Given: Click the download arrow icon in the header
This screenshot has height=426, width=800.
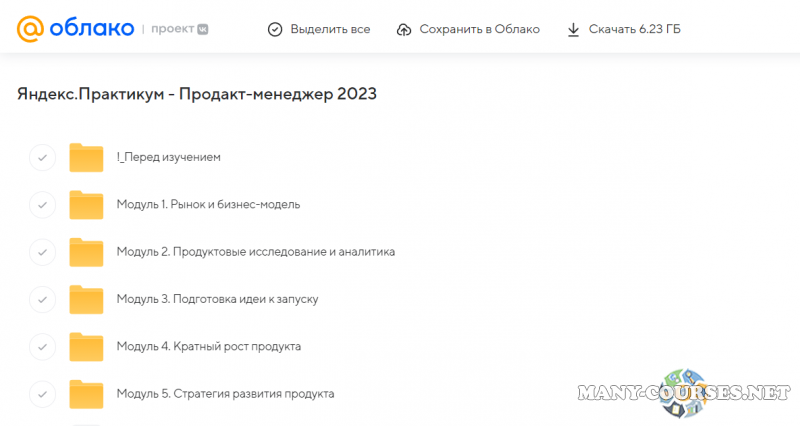Looking at the screenshot, I should pyautogui.click(x=573, y=29).
